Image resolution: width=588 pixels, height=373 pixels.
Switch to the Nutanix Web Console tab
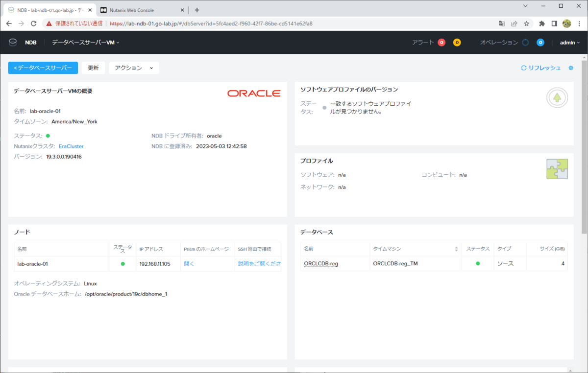pos(142,10)
